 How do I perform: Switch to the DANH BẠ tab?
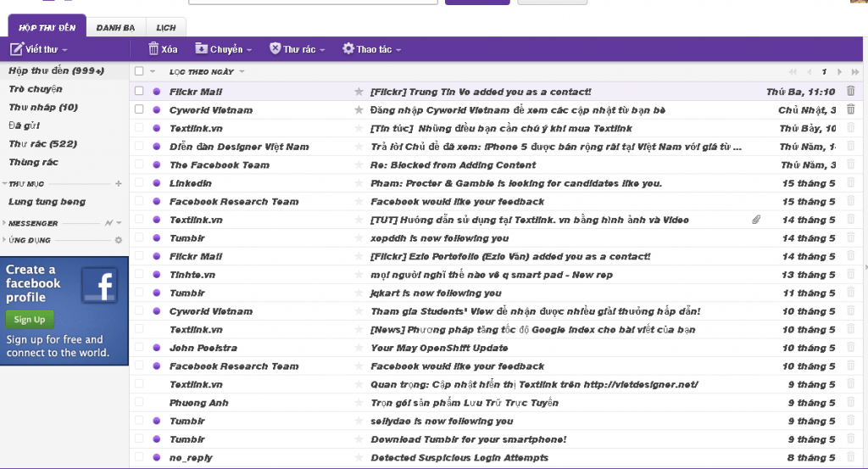coord(115,28)
